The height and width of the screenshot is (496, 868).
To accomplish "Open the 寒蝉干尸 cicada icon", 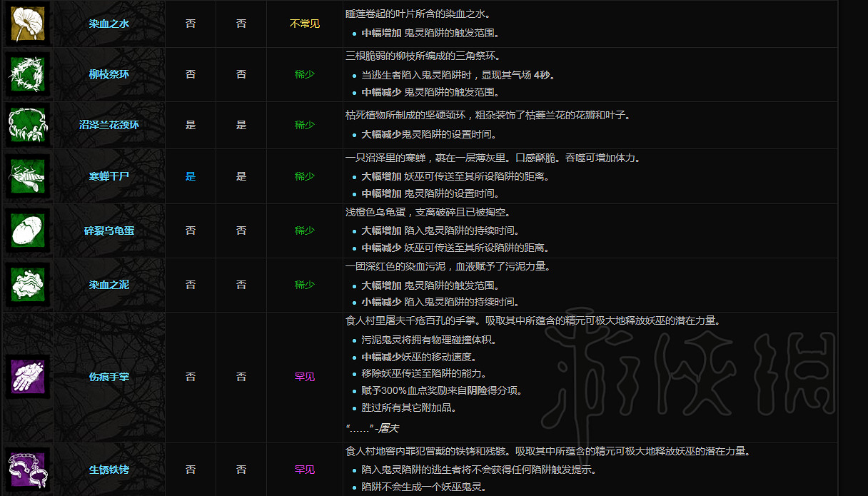I will click(27, 177).
